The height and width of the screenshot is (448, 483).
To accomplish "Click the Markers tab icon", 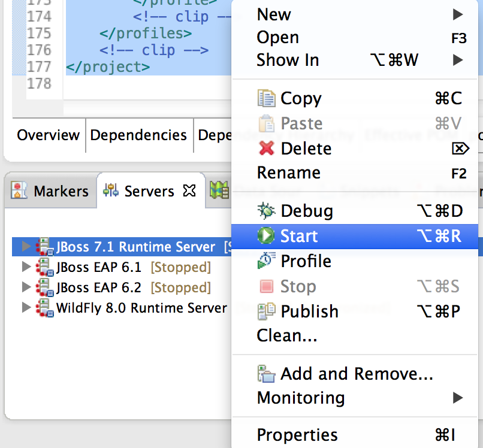I will click(19, 190).
